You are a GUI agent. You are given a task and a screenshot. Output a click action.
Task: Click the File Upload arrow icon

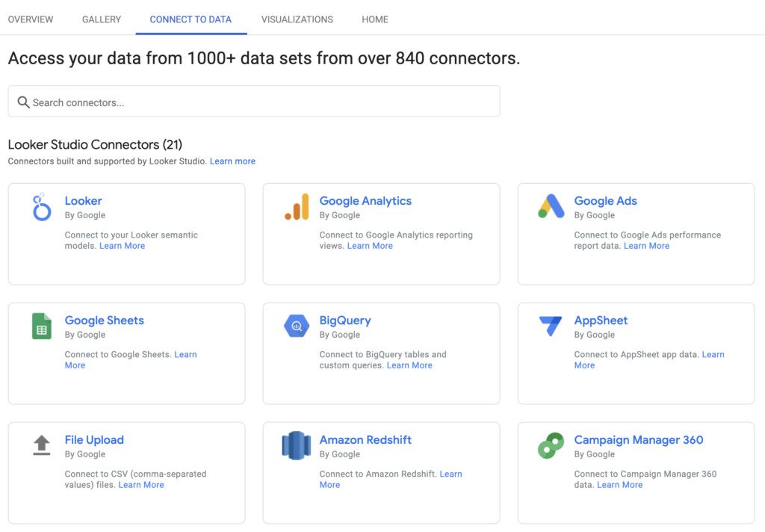click(42, 445)
